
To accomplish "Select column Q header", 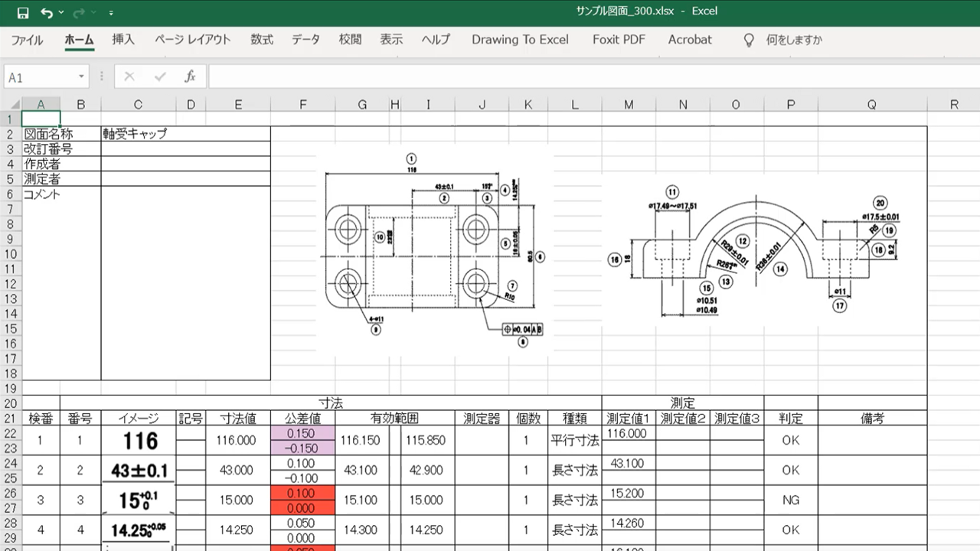I will [872, 105].
